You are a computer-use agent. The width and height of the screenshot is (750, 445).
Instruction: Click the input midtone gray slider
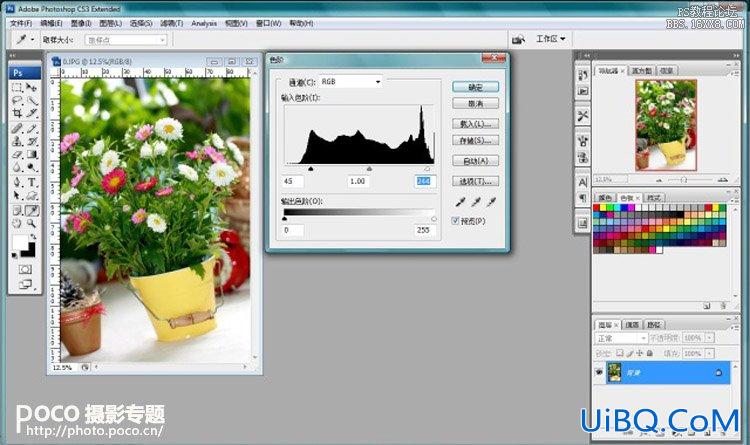tap(369, 168)
